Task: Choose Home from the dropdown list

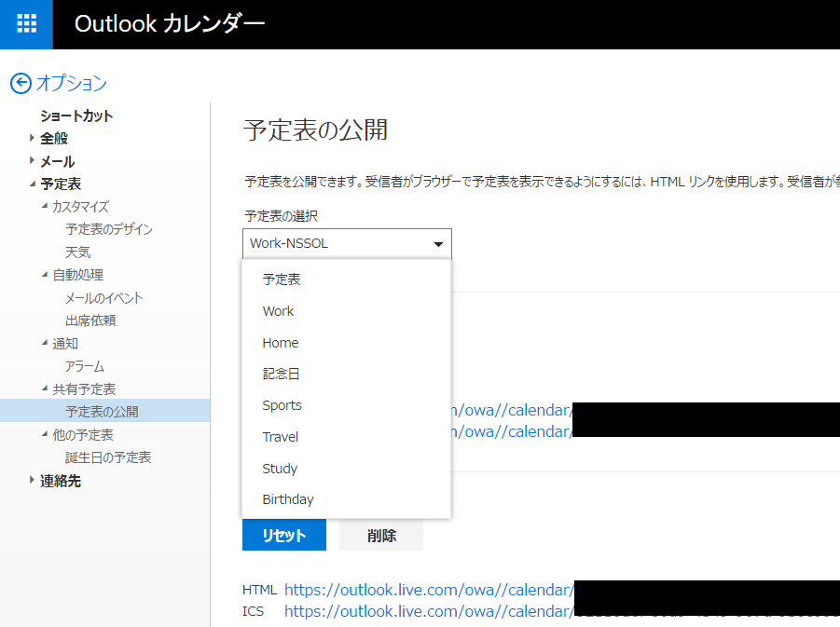Action: click(x=346, y=343)
